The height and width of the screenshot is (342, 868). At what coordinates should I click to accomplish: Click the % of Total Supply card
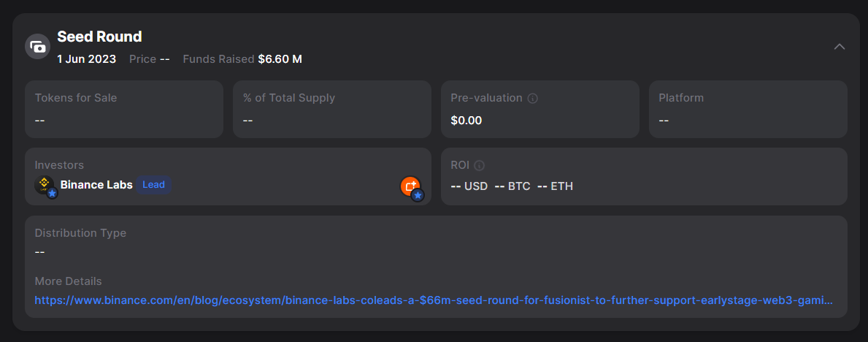point(332,109)
